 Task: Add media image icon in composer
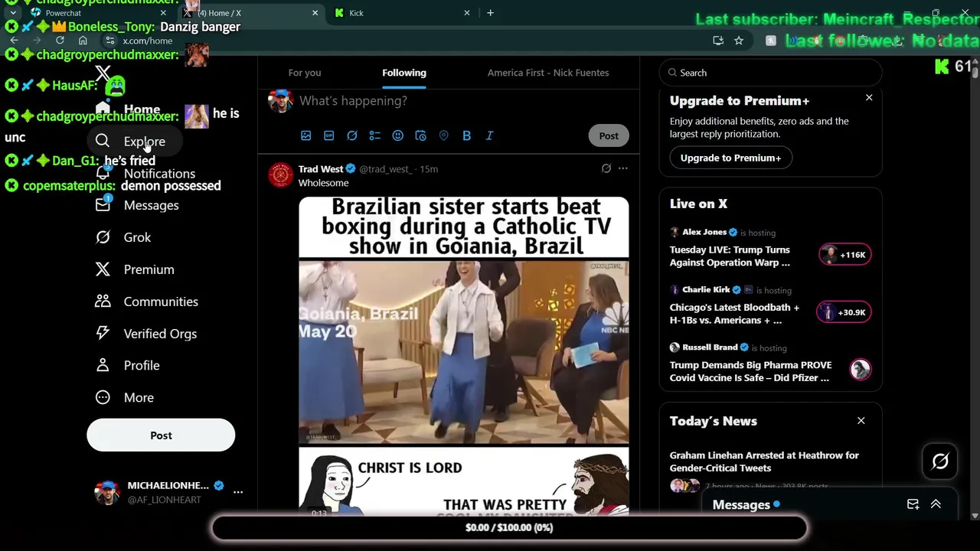point(306,135)
